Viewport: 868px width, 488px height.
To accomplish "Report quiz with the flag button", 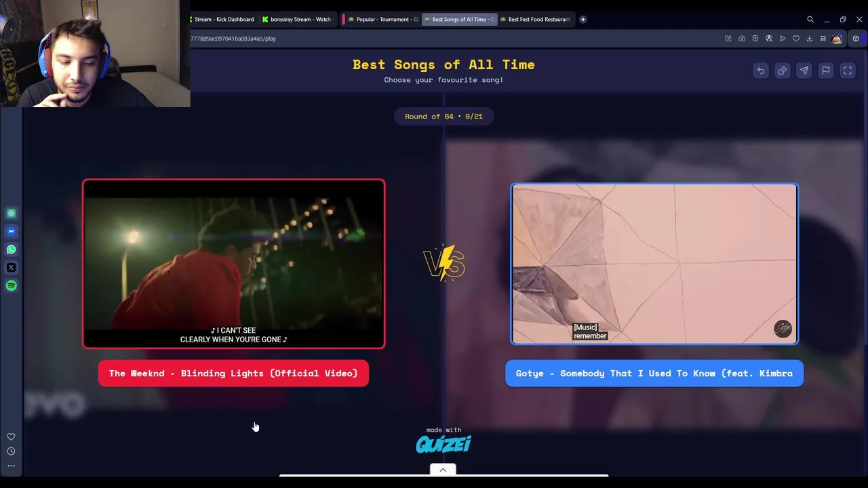I will (x=826, y=70).
